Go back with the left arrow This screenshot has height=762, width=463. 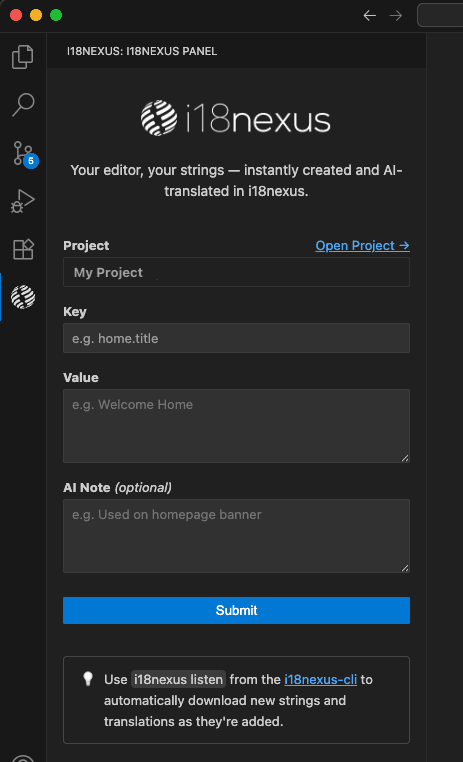coord(370,16)
